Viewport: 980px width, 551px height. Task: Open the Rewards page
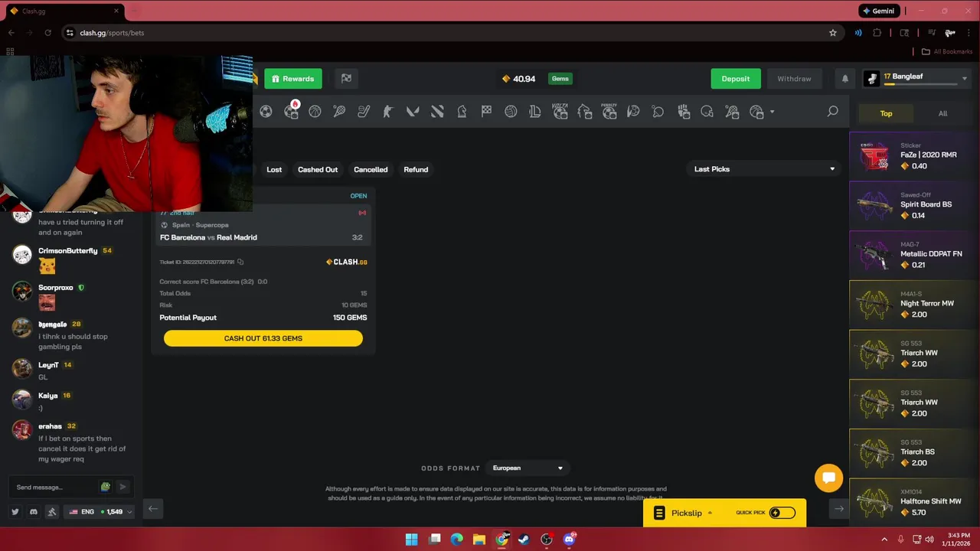point(293,79)
